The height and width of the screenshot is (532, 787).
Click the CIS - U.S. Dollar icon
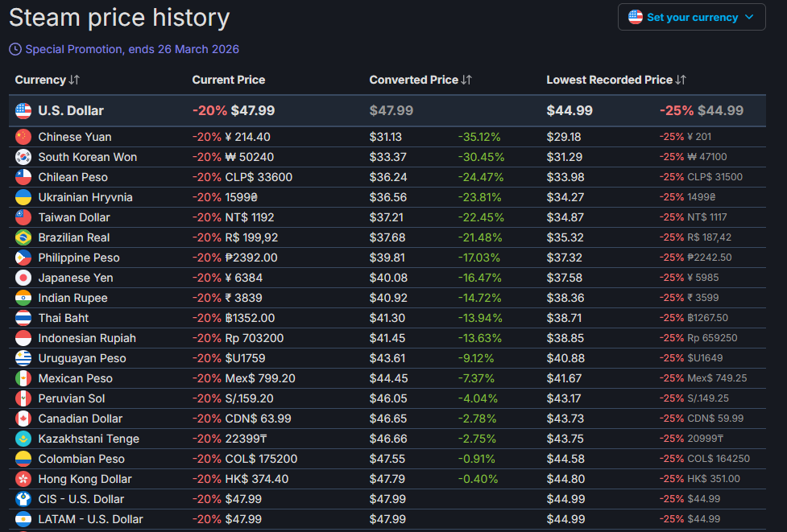(x=23, y=499)
